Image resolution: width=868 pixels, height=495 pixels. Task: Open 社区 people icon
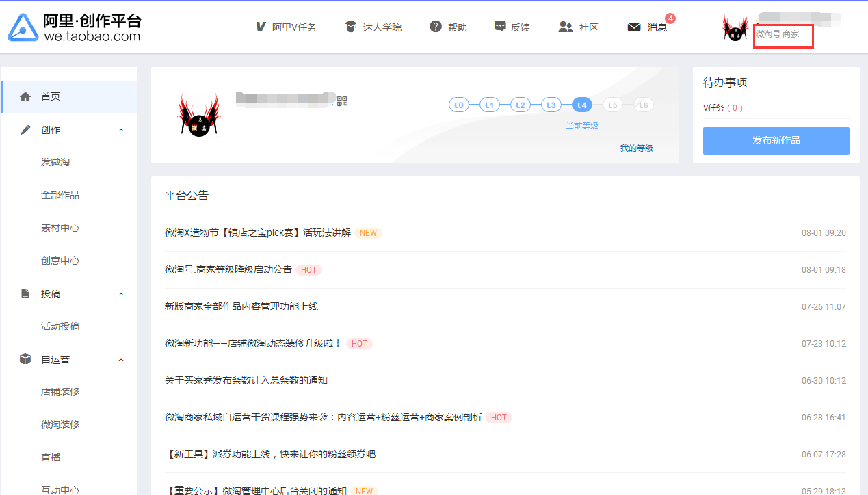pyautogui.click(x=565, y=27)
